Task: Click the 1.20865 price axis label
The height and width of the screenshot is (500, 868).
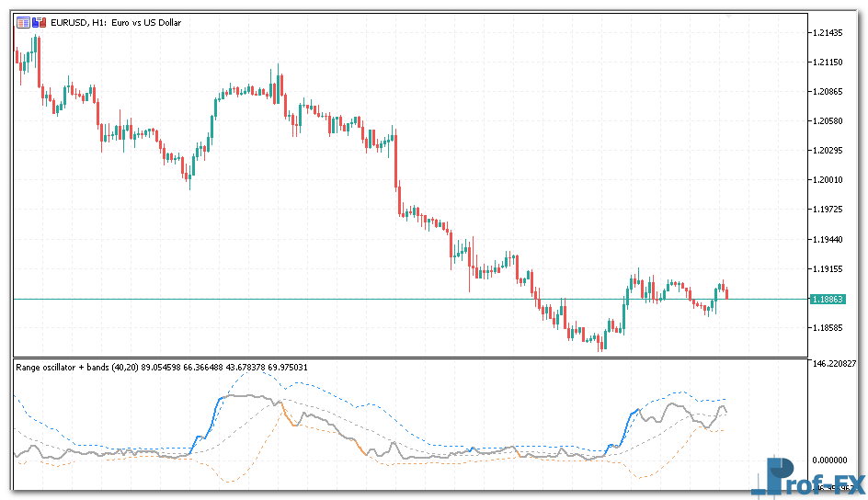Action: click(x=828, y=92)
